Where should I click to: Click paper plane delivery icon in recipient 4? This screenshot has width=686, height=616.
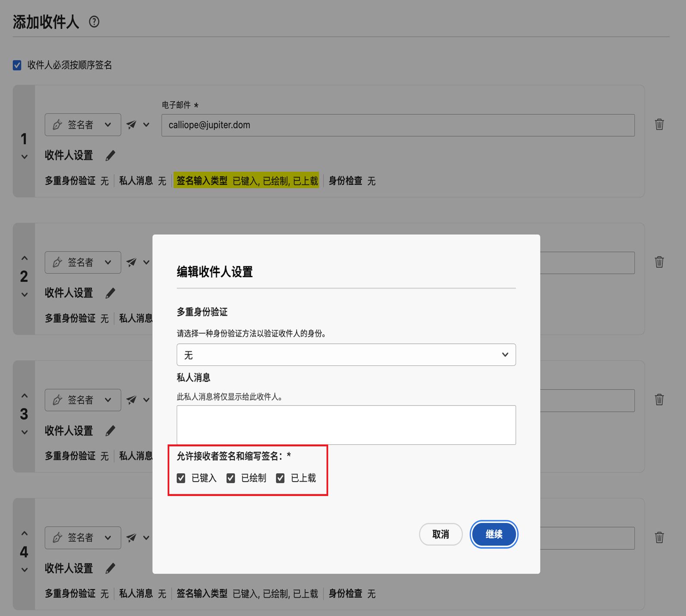pos(131,537)
